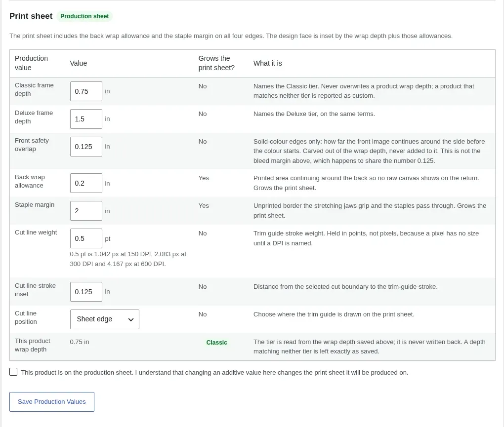The height and width of the screenshot is (427, 504).
Task: Click the Save Production Values button
Action: (x=52, y=402)
